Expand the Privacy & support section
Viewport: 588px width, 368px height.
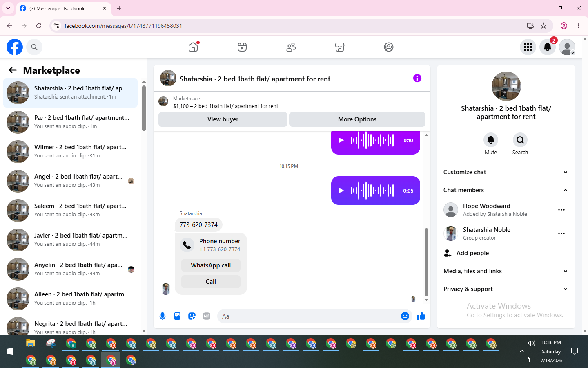click(506, 289)
